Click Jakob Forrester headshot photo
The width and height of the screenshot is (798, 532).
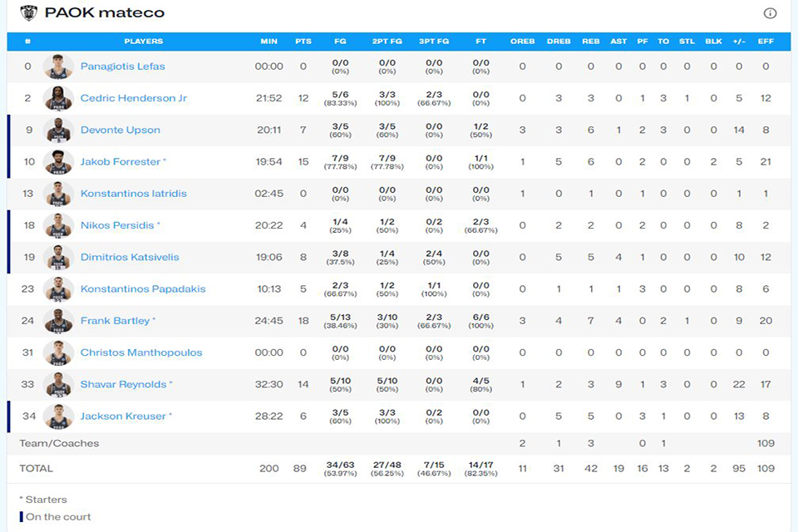[58, 162]
